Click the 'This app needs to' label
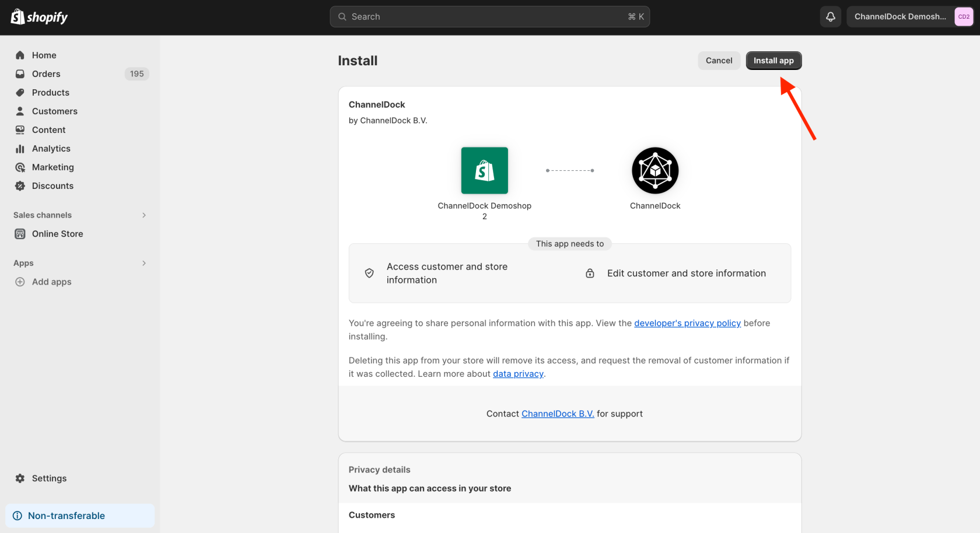 pyautogui.click(x=570, y=244)
